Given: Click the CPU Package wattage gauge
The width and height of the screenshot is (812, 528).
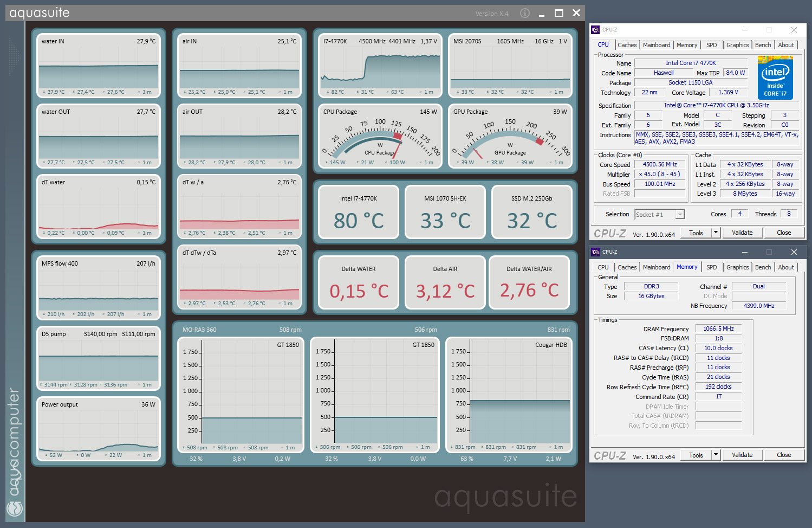Looking at the screenshot, I should (x=380, y=137).
